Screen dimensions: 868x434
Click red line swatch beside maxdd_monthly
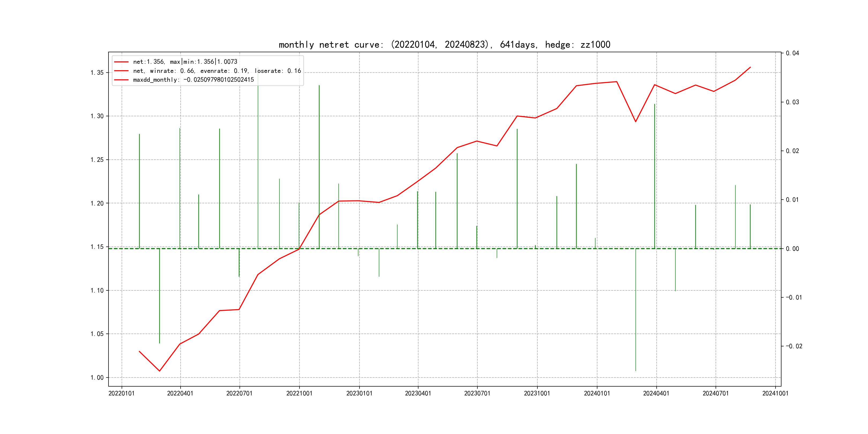(x=121, y=80)
